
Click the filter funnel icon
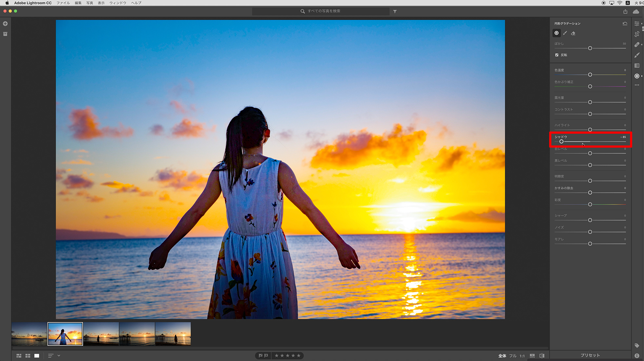click(x=395, y=11)
